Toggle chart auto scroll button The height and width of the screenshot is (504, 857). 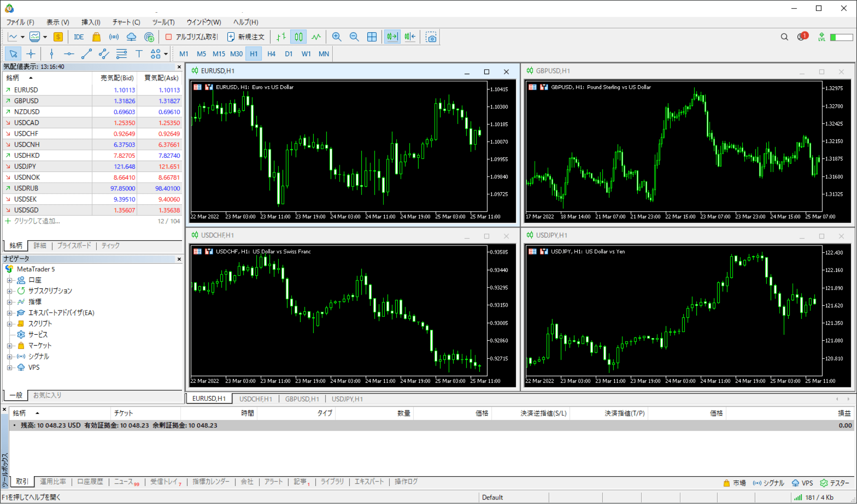[392, 37]
